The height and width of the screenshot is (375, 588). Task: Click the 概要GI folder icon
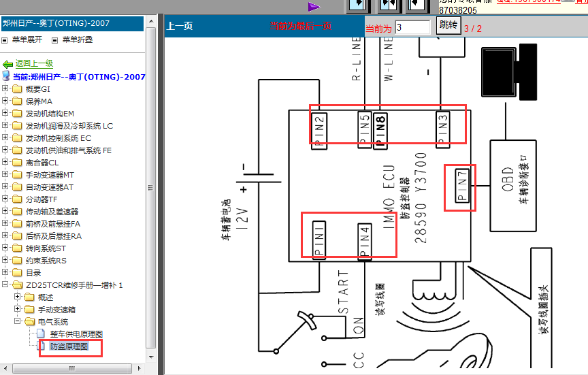[17, 89]
